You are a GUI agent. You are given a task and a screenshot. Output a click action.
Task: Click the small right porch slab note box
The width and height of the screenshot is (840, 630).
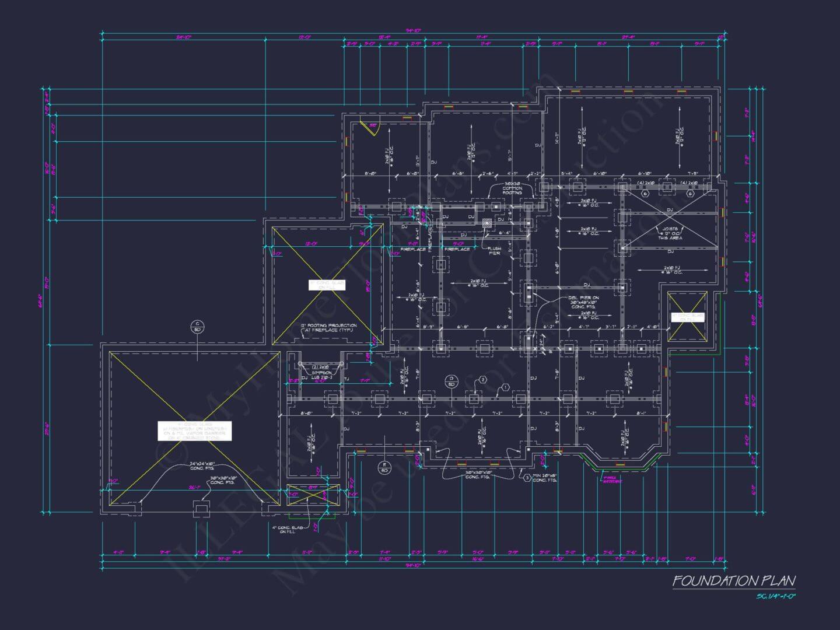688,317
